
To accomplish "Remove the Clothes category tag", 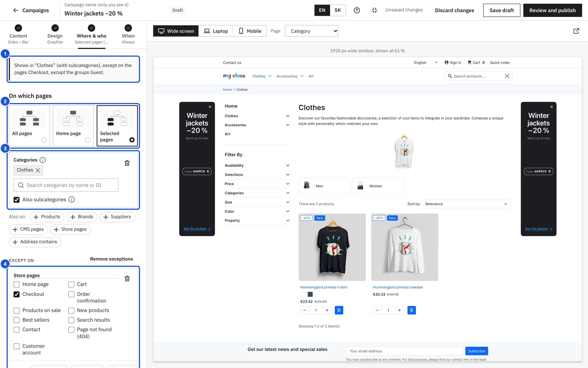I will coord(38,170).
